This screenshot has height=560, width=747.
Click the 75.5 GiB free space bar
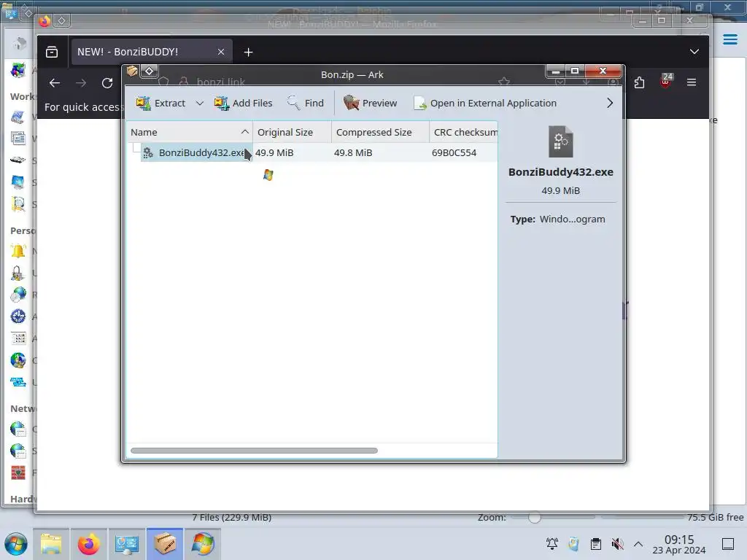(673, 517)
